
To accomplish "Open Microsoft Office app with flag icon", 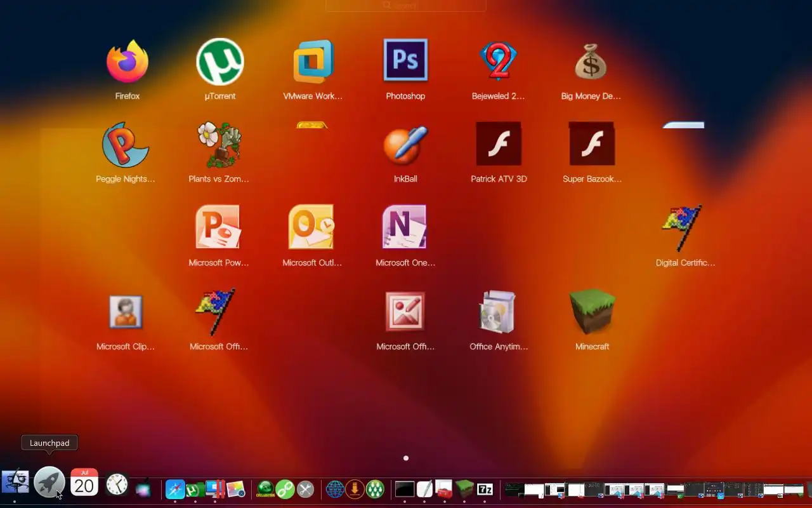I will click(216, 312).
